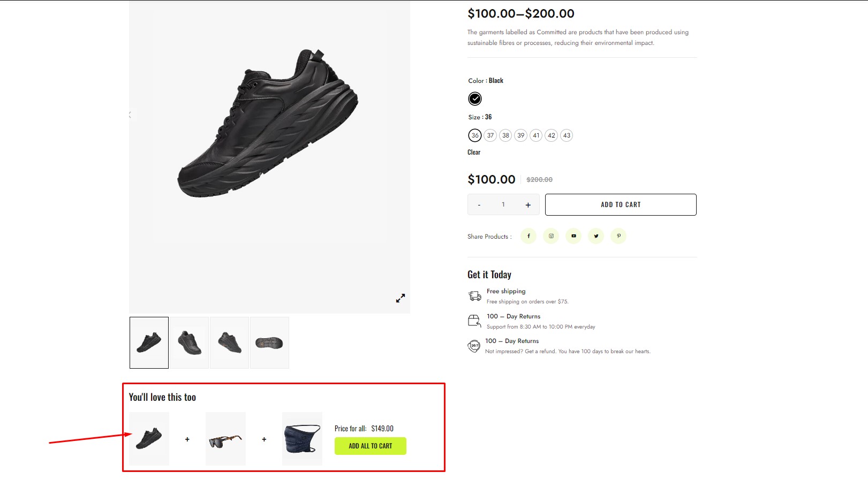The width and height of the screenshot is (868, 480).
Task: Decrease quantity with minus button
Action: (x=479, y=205)
